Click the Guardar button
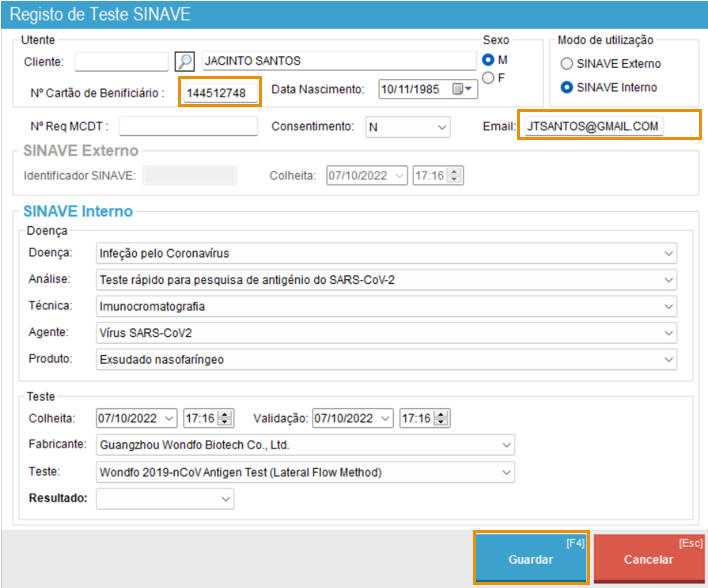Image resolution: width=708 pixels, height=588 pixels. (530, 558)
